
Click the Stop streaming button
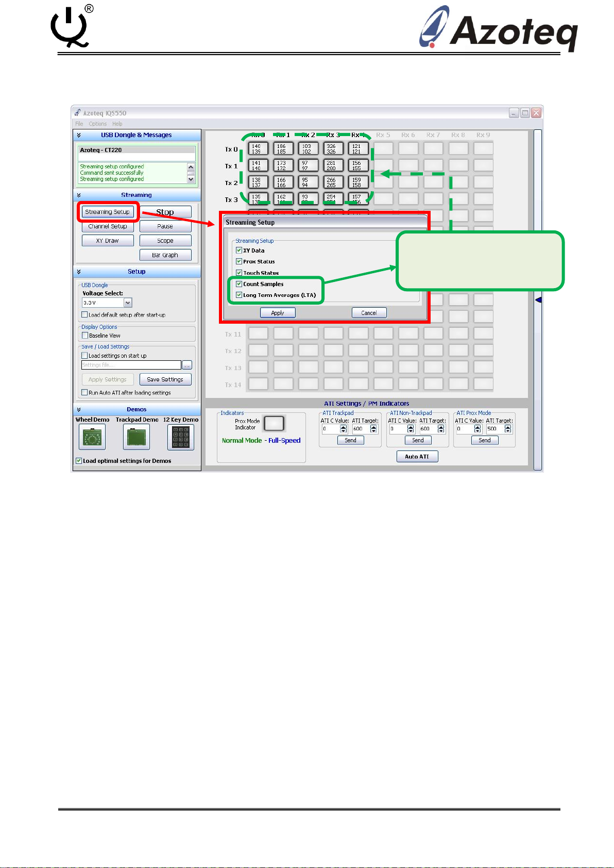coord(165,212)
